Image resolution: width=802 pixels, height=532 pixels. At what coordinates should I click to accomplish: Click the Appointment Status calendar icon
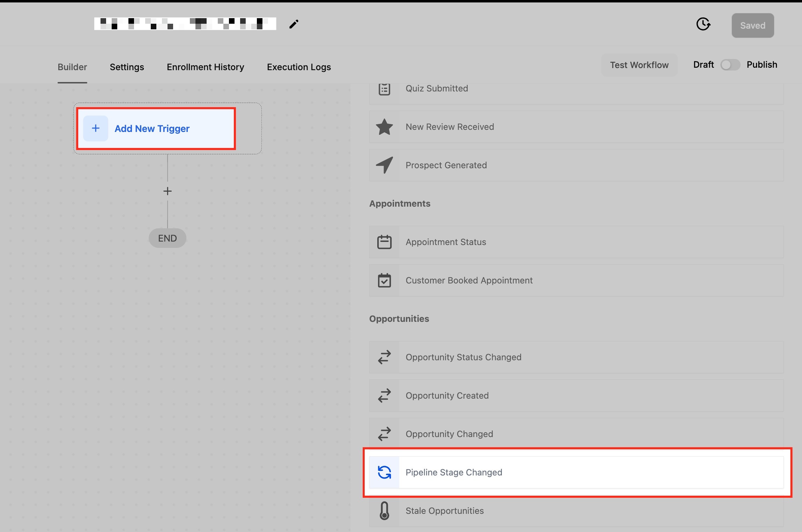coord(384,242)
